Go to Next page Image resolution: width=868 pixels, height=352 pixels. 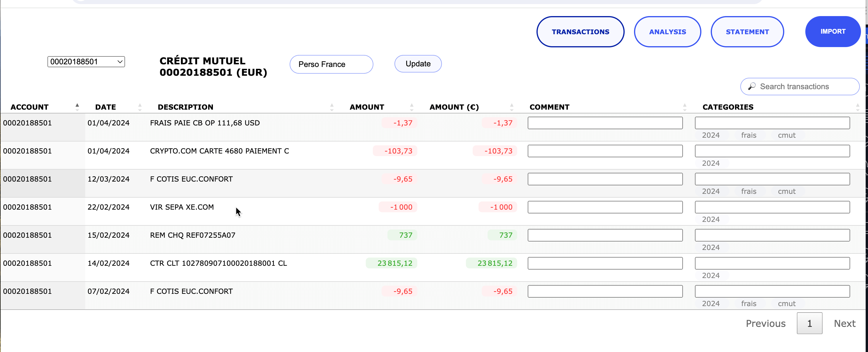pos(844,323)
